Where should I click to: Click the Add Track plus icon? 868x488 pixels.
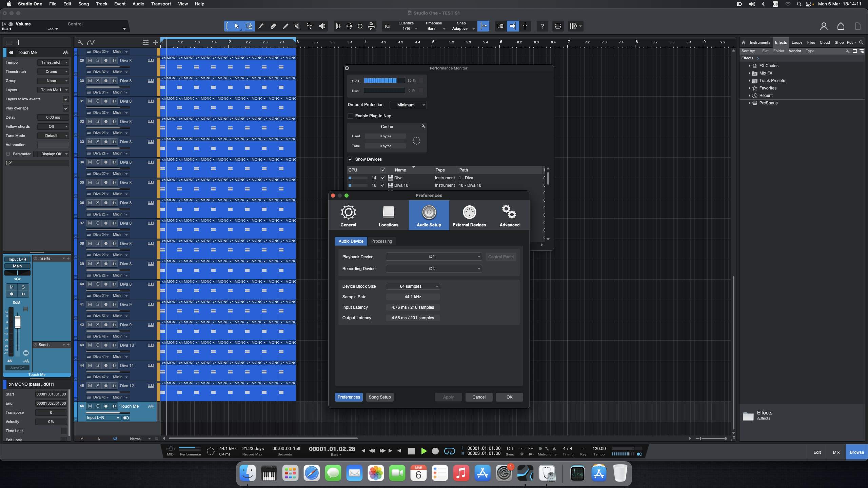click(155, 42)
